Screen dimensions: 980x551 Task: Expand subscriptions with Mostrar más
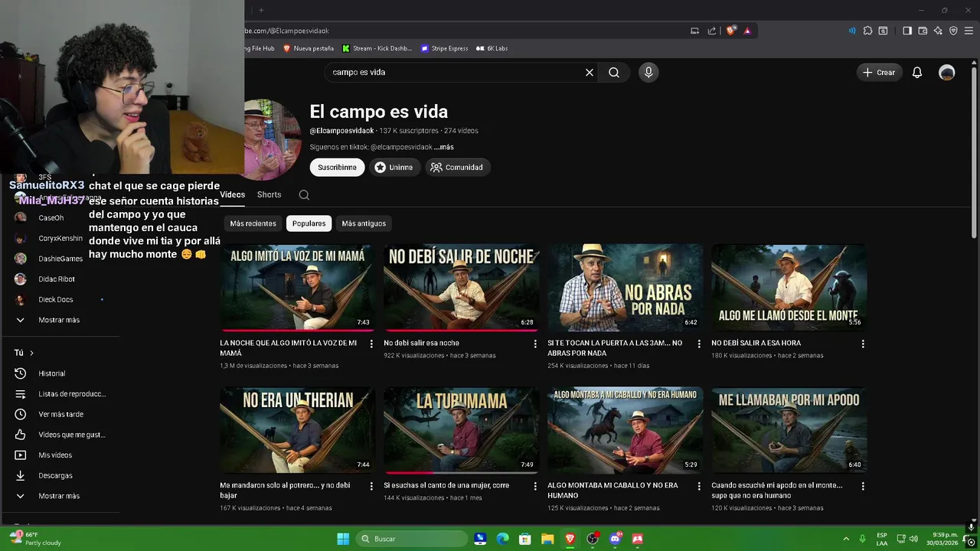[x=60, y=320]
